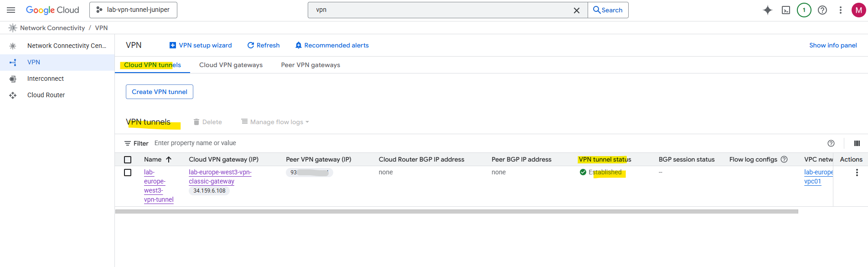Screen dimensions: 868x267
Task: Open the lab-vpn-tunnel-juniper project picker
Action: point(133,10)
